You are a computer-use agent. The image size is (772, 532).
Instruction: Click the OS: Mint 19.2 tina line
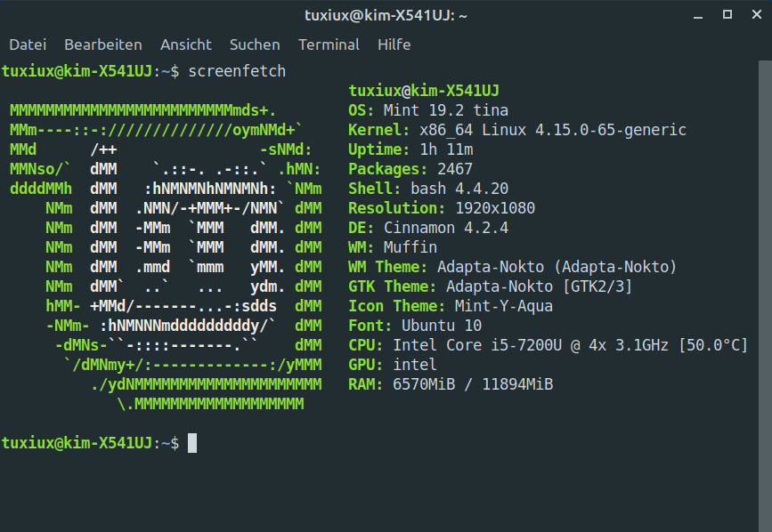click(x=428, y=110)
